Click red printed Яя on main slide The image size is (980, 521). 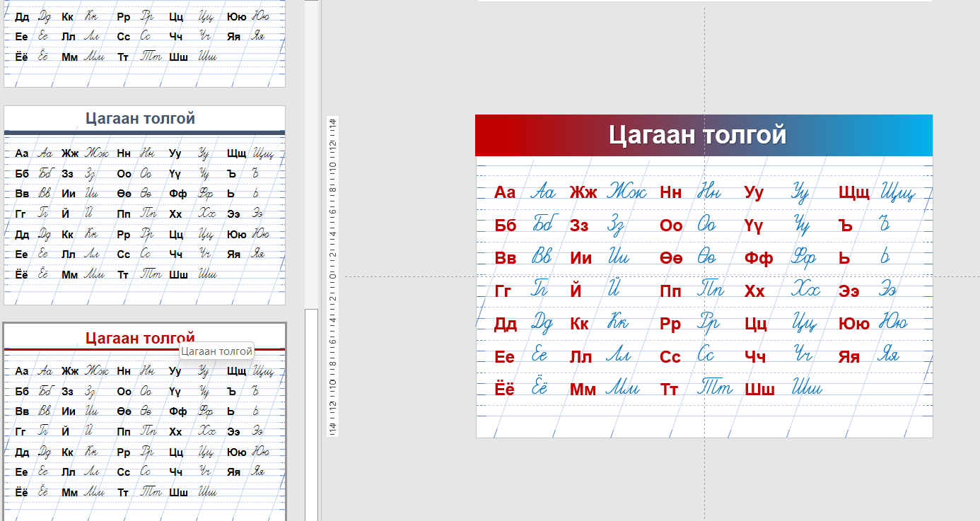coord(849,357)
